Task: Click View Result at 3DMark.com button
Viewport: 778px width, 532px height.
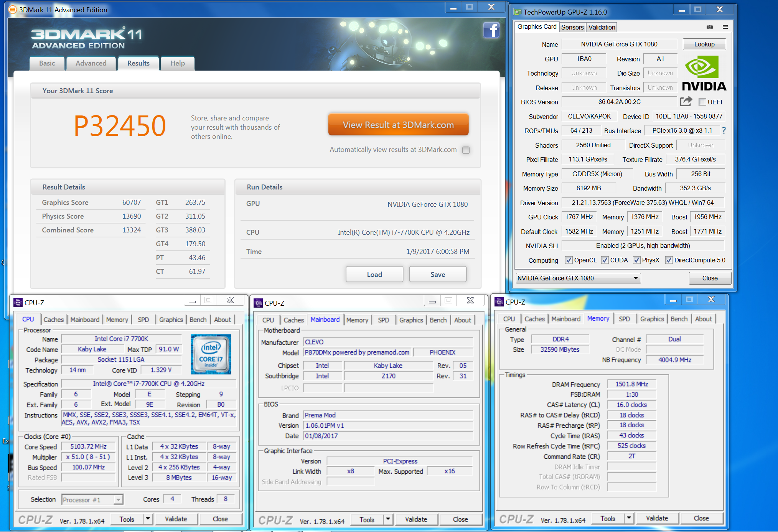Action: click(x=398, y=125)
